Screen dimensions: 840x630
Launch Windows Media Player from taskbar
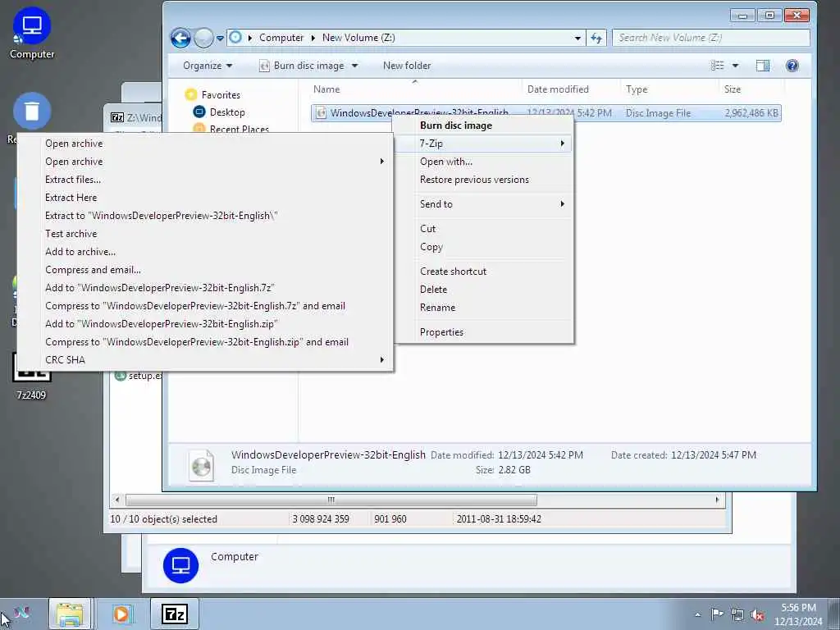pos(122,614)
